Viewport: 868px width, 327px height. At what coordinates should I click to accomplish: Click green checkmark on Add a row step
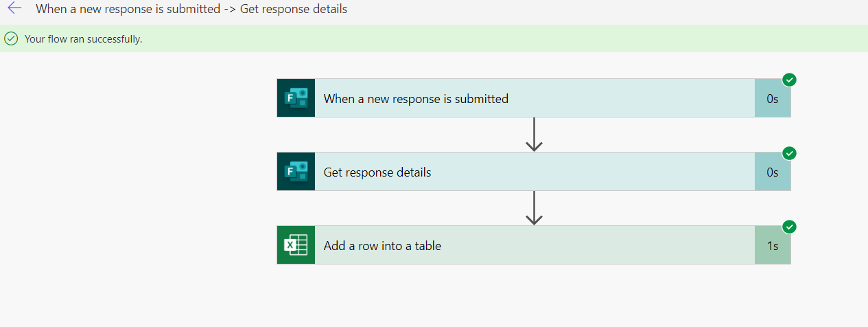[789, 227]
